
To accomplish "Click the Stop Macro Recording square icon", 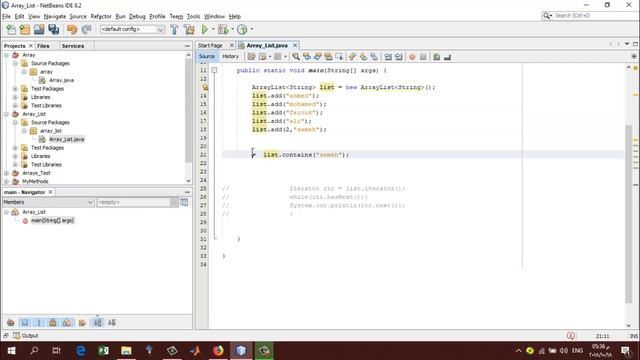I will click(423, 57).
